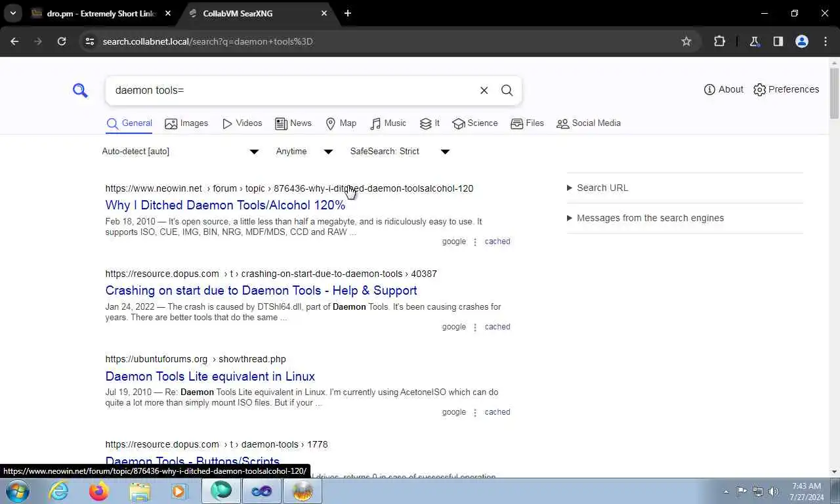Screen dimensions: 840x504
Task: Open the network tray icon
Action: click(758, 492)
